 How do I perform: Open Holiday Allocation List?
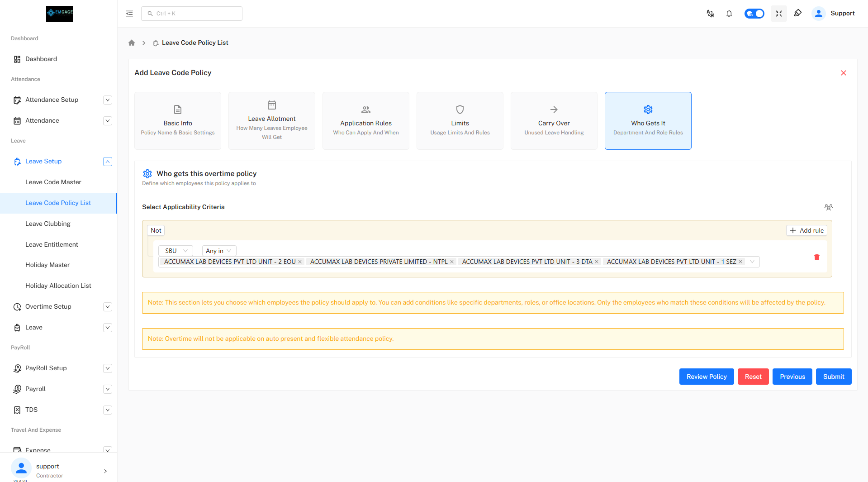click(x=58, y=286)
